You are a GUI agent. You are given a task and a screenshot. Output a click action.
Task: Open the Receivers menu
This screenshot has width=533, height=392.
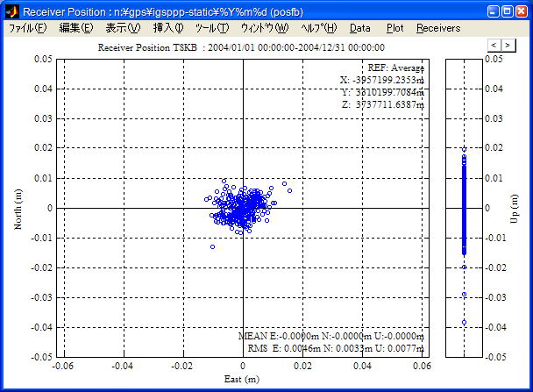point(437,28)
